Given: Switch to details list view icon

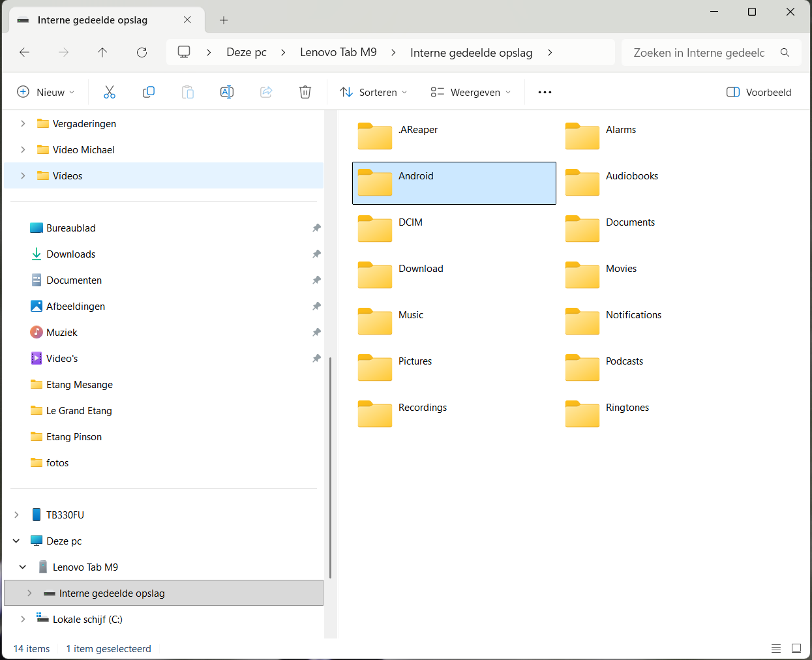Looking at the screenshot, I should tap(776, 648).
